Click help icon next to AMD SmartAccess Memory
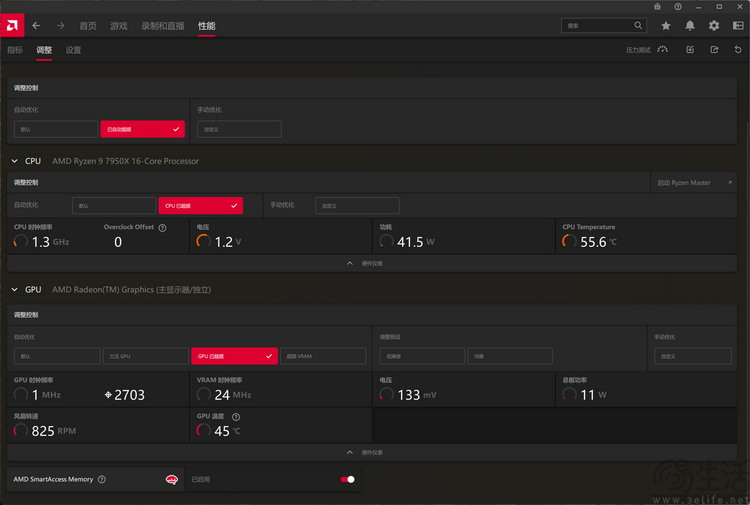This screenshot has height=505, width=750. tap(102, 480)
